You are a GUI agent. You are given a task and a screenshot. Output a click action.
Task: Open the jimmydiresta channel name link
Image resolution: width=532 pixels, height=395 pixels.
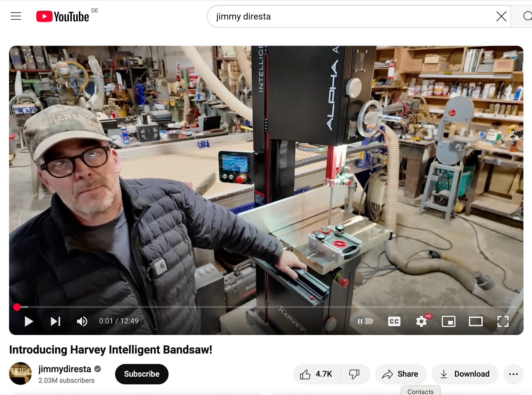[x=65, y=369]
